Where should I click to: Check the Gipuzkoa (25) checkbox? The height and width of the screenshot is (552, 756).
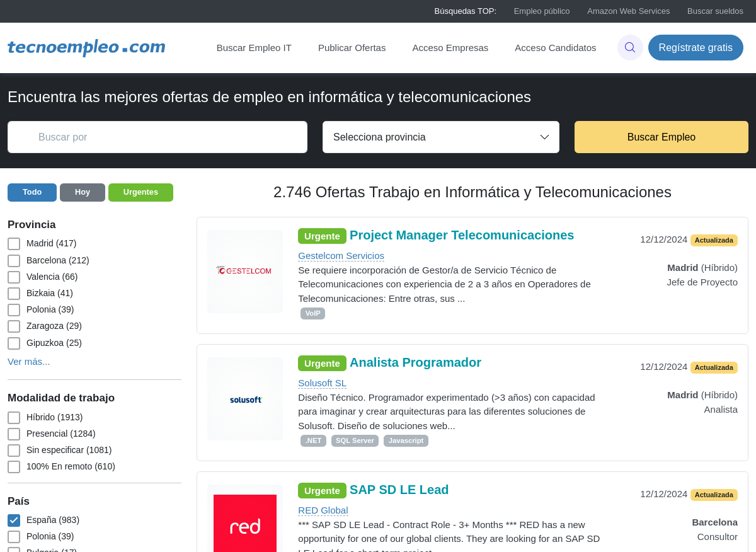14,343
